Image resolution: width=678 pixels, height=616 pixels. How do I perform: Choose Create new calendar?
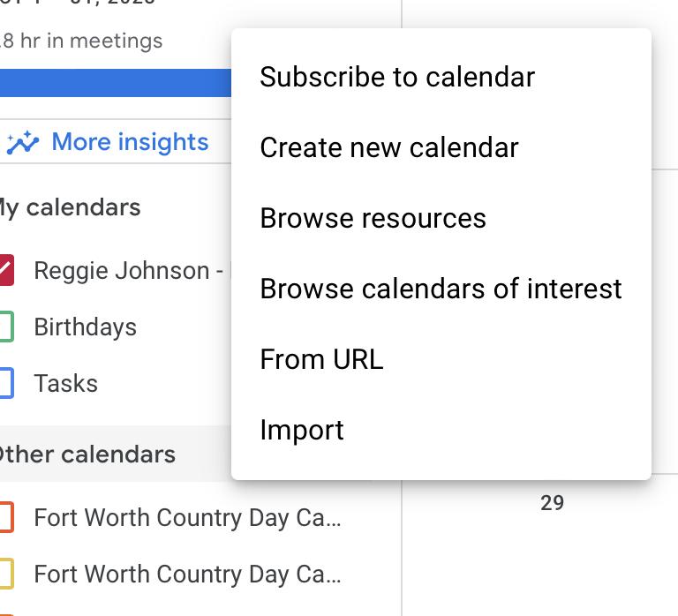pyautogui.click(x=389, y=147)
